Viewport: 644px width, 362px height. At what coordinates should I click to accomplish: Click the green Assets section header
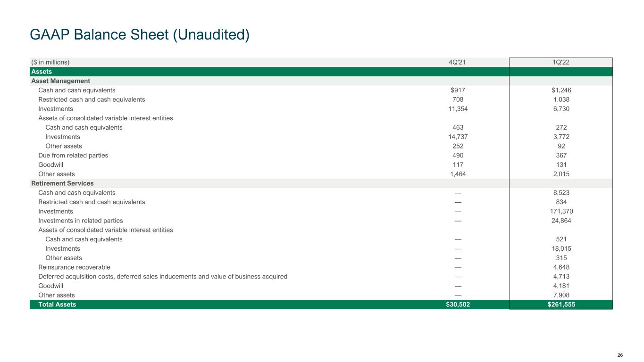[x=42, y=72]
